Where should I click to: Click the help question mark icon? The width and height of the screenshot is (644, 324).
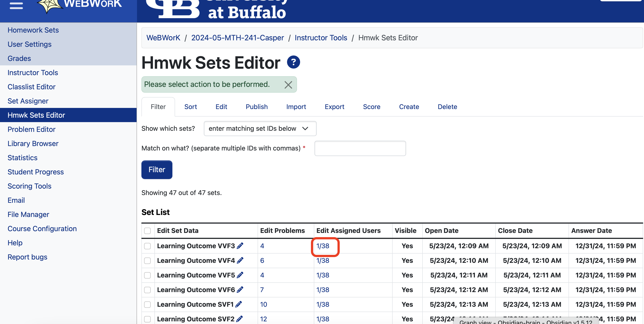point(293,62)
